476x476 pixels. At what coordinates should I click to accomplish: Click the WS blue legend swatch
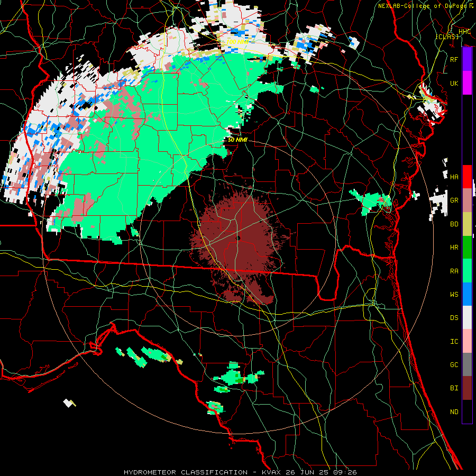467,294
